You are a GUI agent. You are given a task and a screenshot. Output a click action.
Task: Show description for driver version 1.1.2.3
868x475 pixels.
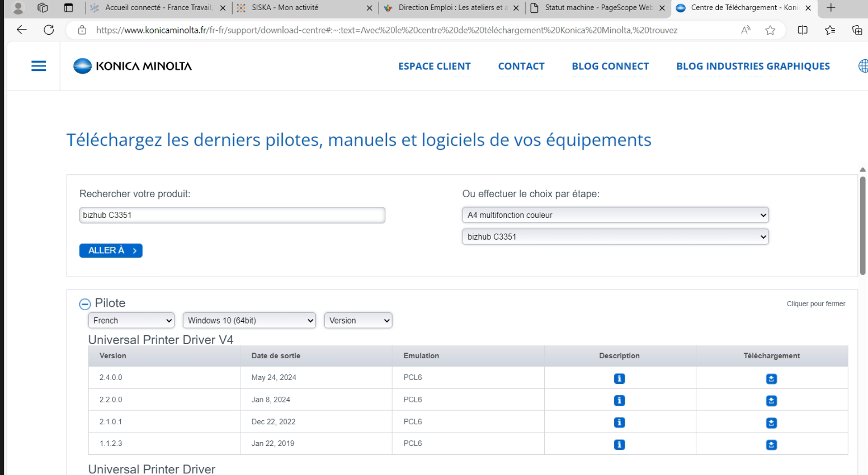click(x=619, y=444)
